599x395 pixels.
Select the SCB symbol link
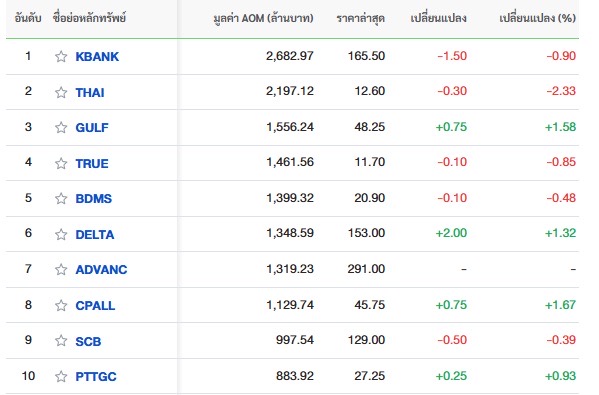point(88,341)
